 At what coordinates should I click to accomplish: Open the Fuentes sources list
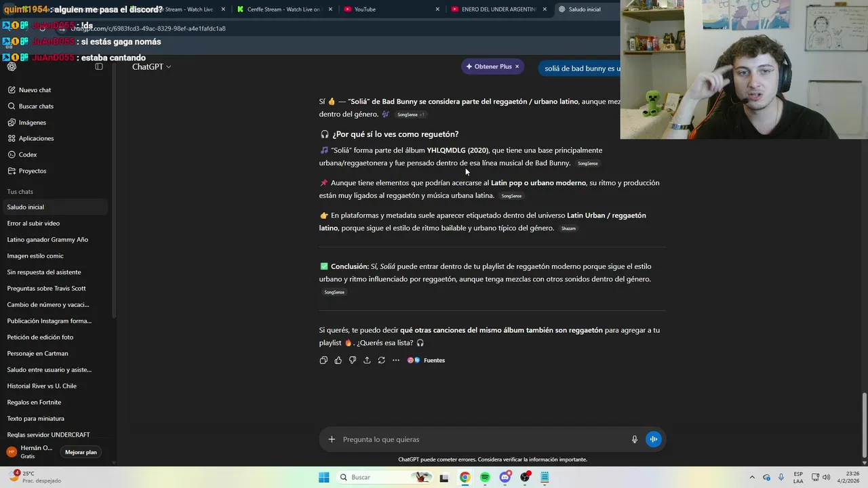pyautogui.click(x=427, y=360)
